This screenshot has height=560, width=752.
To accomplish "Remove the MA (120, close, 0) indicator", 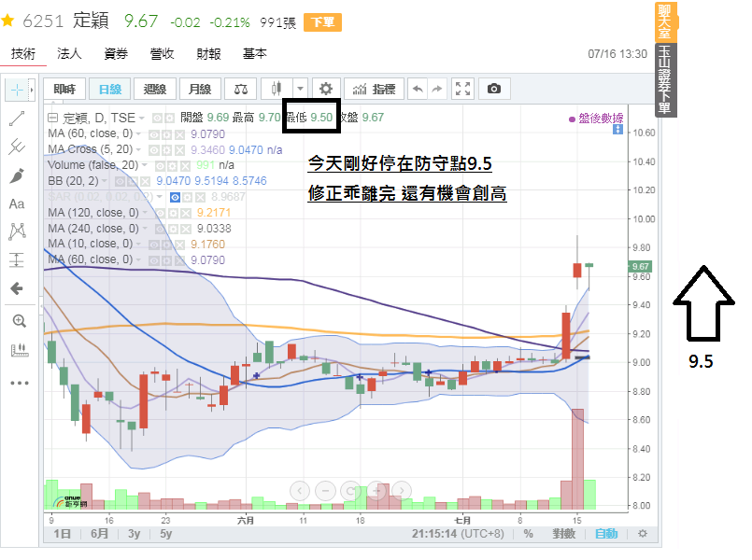I will pos(186,213).
